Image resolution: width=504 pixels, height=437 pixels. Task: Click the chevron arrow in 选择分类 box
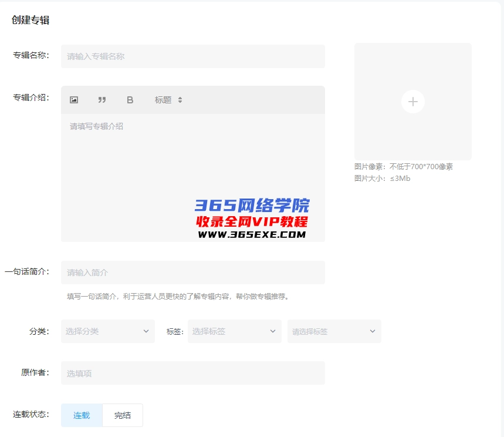pos(146,331)
